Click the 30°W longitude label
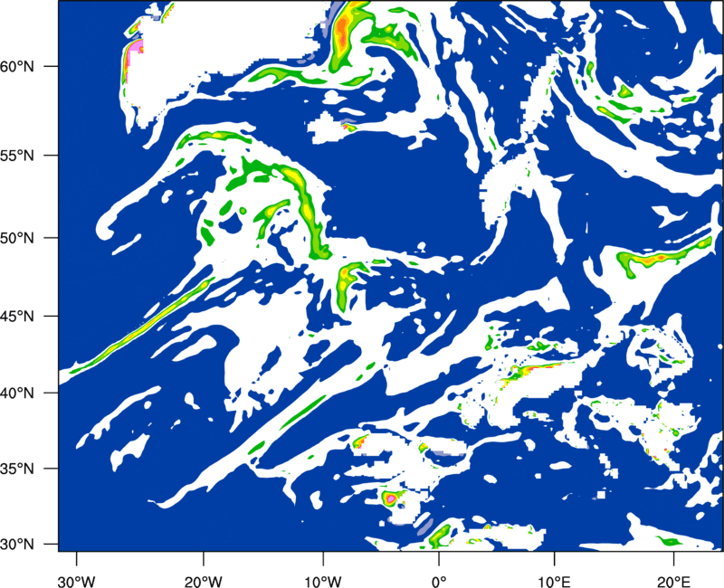724x588 pixels. 77,582
